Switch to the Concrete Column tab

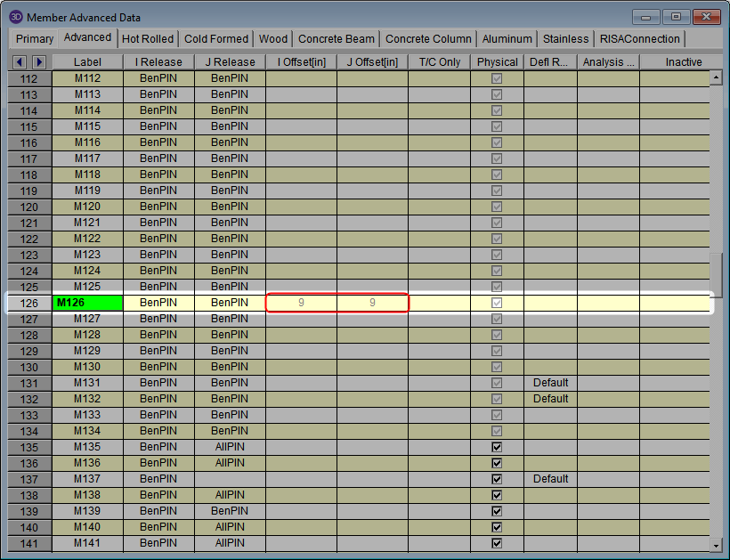click(428, 39)
